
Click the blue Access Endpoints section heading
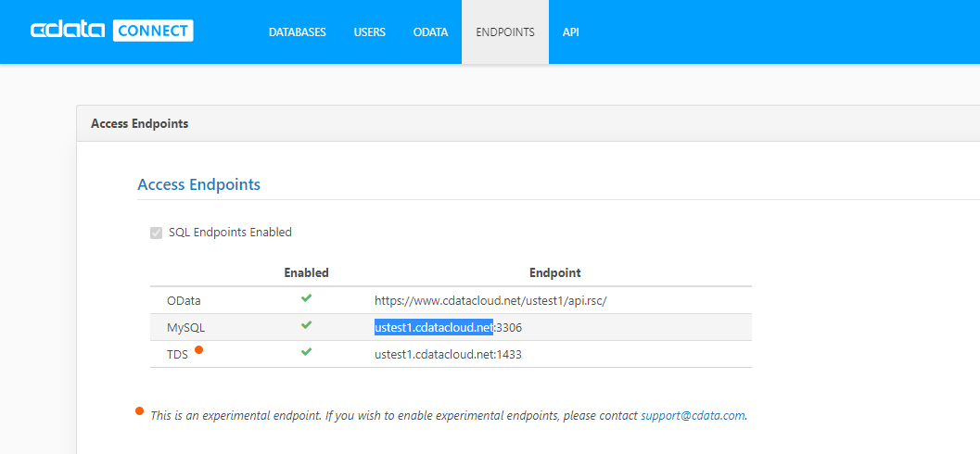click(198, 185)
